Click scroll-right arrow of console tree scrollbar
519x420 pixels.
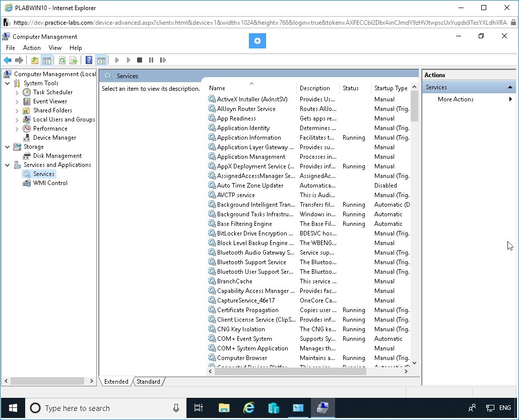[x=92, y=381]
